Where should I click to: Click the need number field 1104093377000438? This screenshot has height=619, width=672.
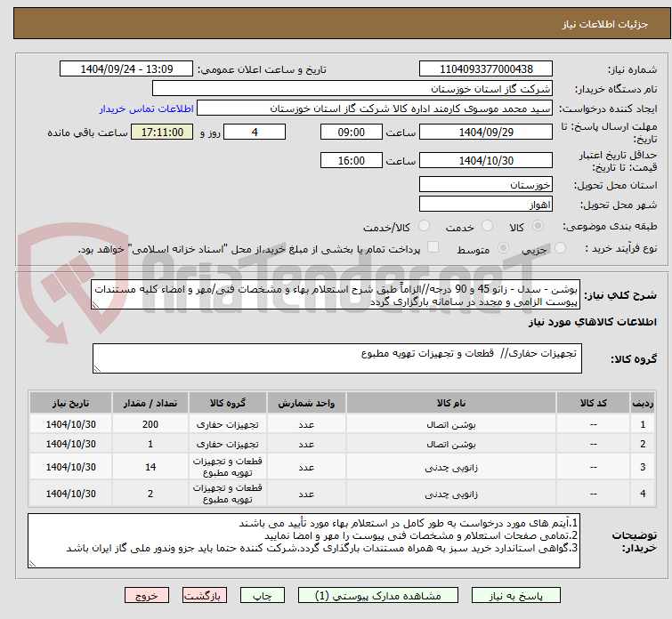(485, 69)
